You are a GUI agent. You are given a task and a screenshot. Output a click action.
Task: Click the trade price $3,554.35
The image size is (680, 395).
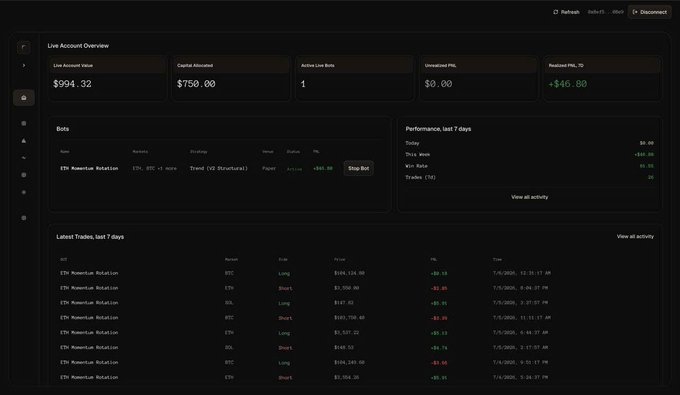(347, 377)
